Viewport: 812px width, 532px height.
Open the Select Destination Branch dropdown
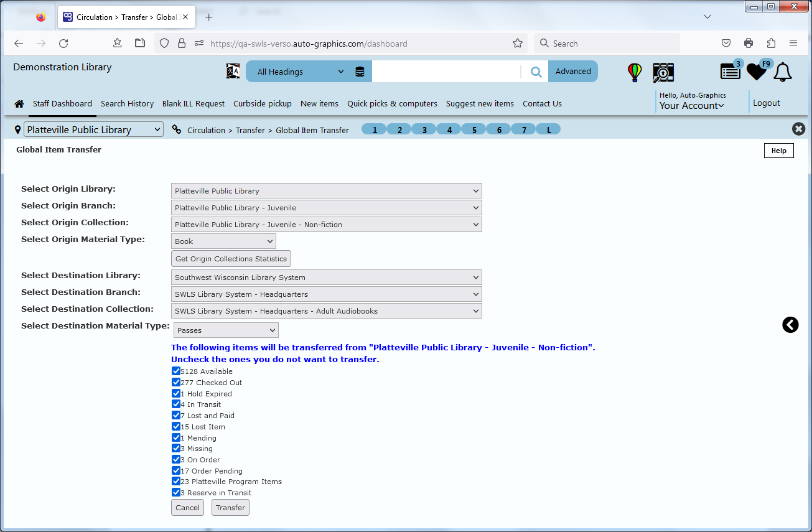point(327,294)
